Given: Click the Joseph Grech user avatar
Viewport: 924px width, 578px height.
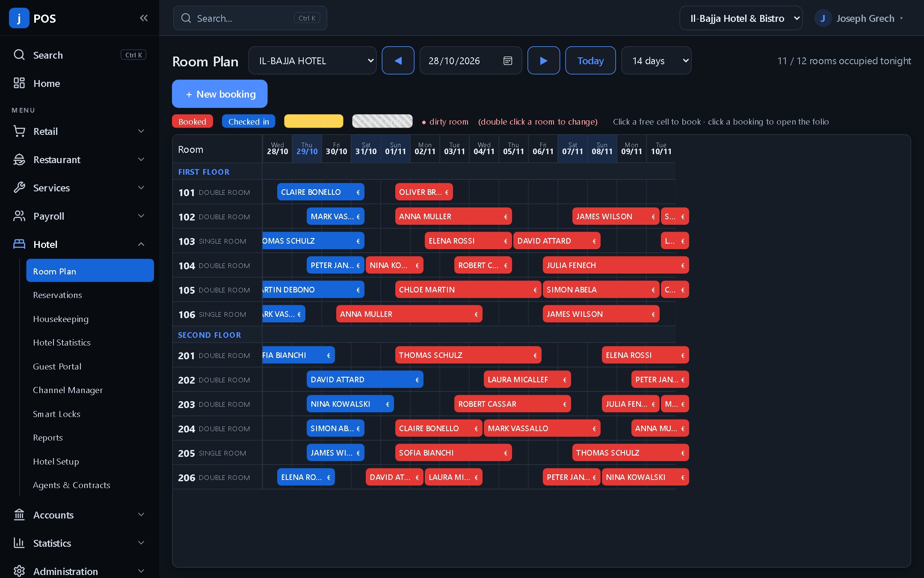Looking at the screenshot, I should pos(823,18).
